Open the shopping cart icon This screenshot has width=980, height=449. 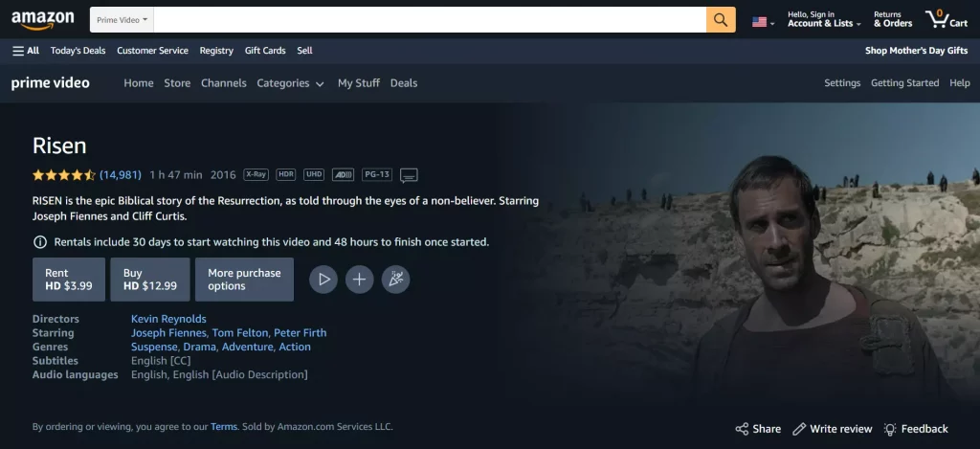click(947, 19)
